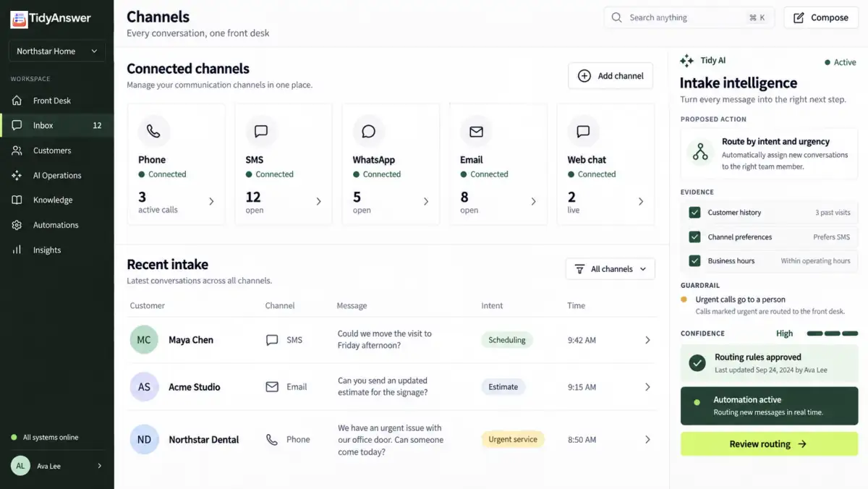Click the TidyAnswer logo icon

[19, 19]
